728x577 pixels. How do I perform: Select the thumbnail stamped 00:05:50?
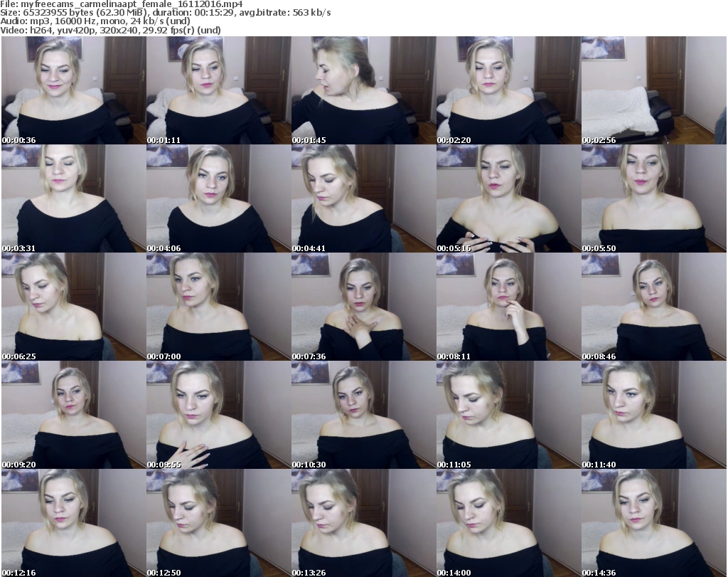(x=654, y=198)
